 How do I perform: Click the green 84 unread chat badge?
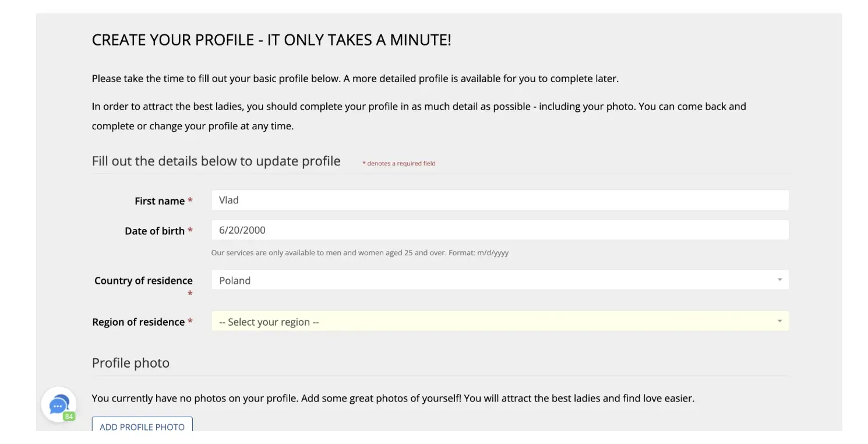69,416
